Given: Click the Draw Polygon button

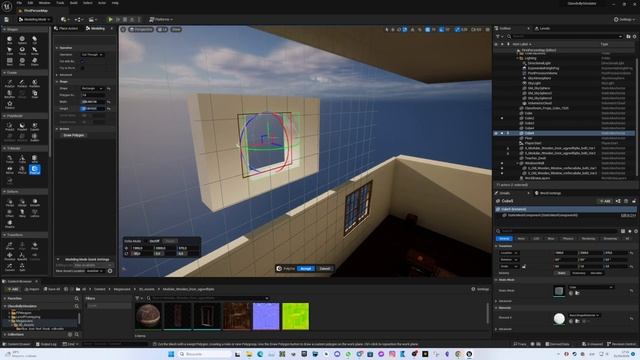Looking at the screenshot, I should [73, 135].
